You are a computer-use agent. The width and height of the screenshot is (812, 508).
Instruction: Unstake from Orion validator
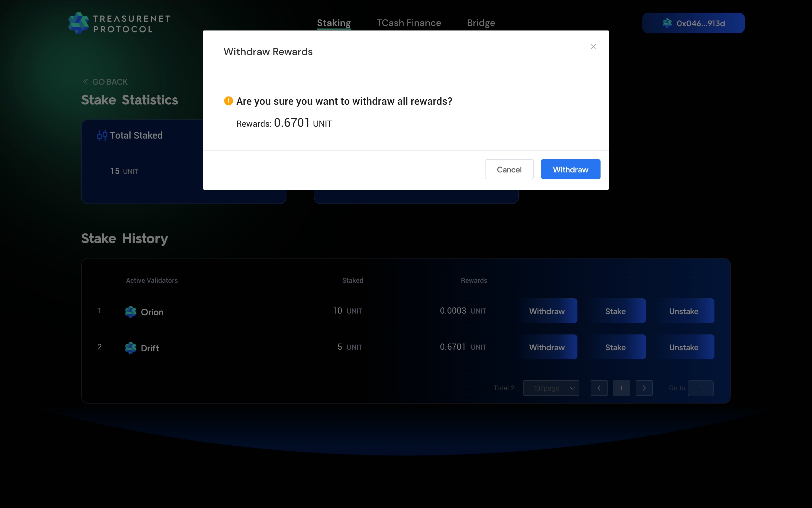coord(684,311)
